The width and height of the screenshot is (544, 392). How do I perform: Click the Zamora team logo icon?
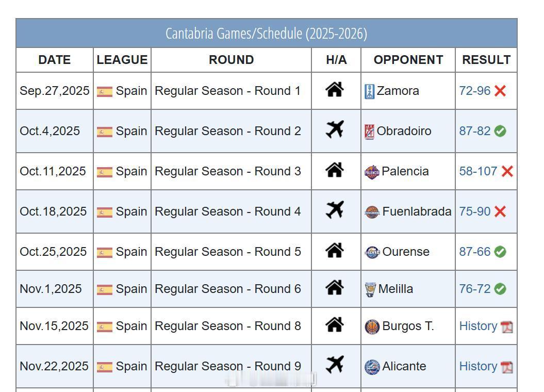370,92
